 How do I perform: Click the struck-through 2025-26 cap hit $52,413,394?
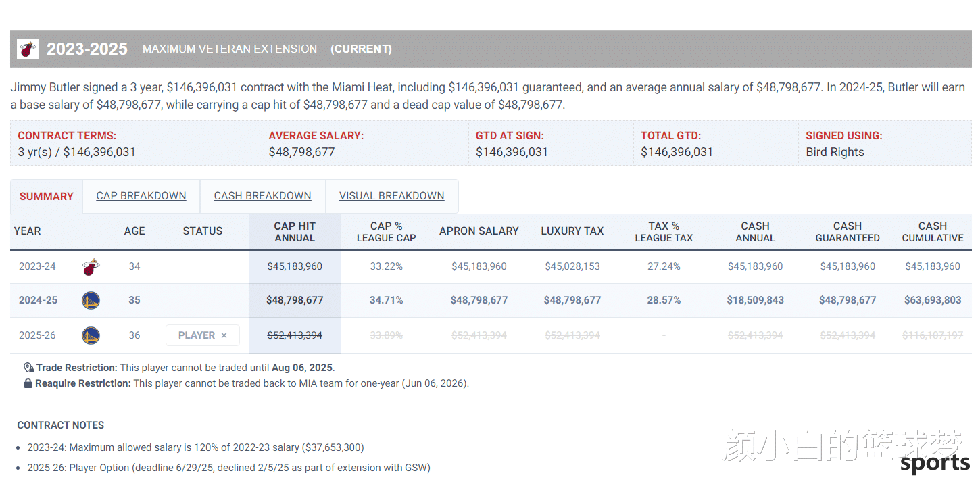295,335
